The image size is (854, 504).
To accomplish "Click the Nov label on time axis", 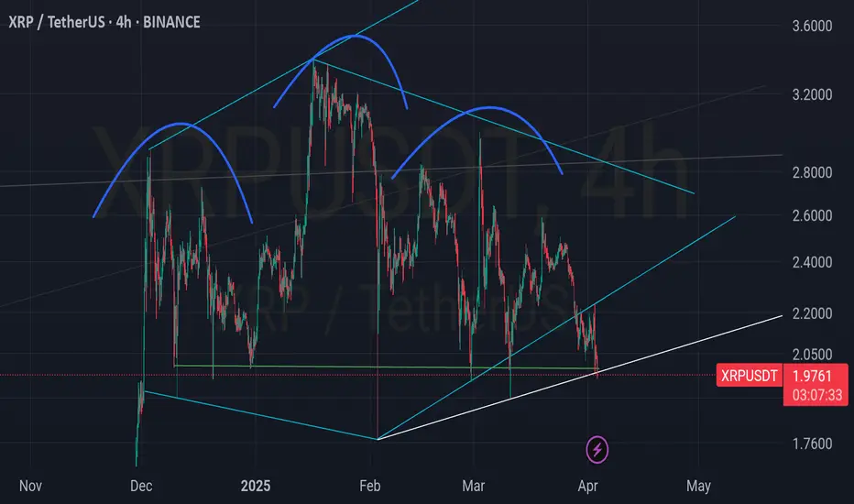I will 30,486.
